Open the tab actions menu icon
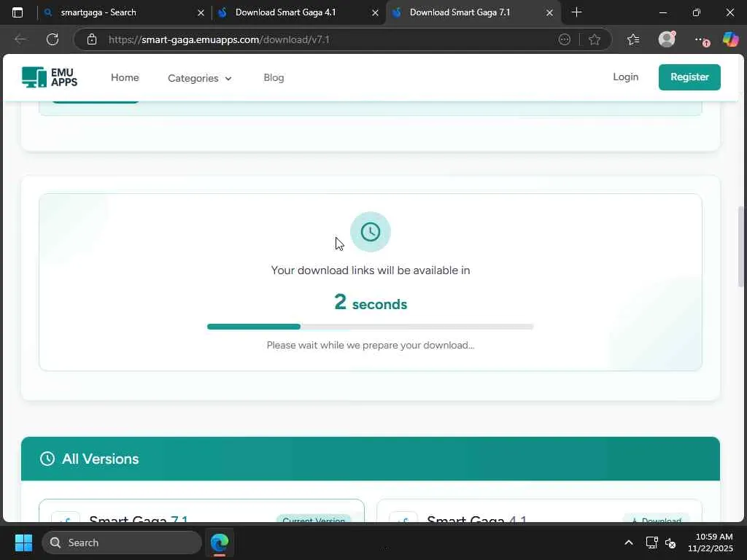The height and width of the screenshot is (560, 747). (18, 12)
